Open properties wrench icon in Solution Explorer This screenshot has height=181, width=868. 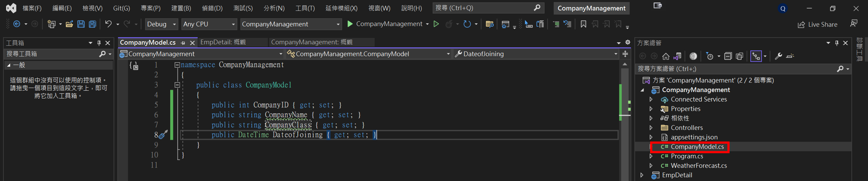pyautogui.click(x=779, y=56)
